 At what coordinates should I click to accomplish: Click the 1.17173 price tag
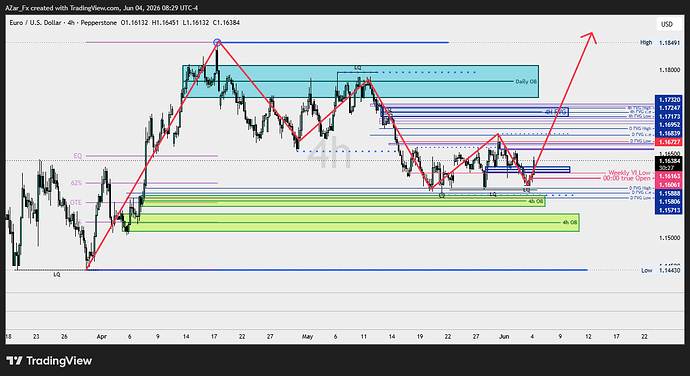pyautogui.click(x=669, y=117)
